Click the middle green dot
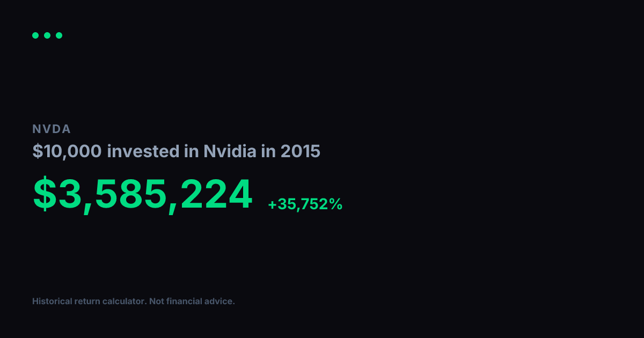This screenshot has width=644, height=338. point(47,35)
